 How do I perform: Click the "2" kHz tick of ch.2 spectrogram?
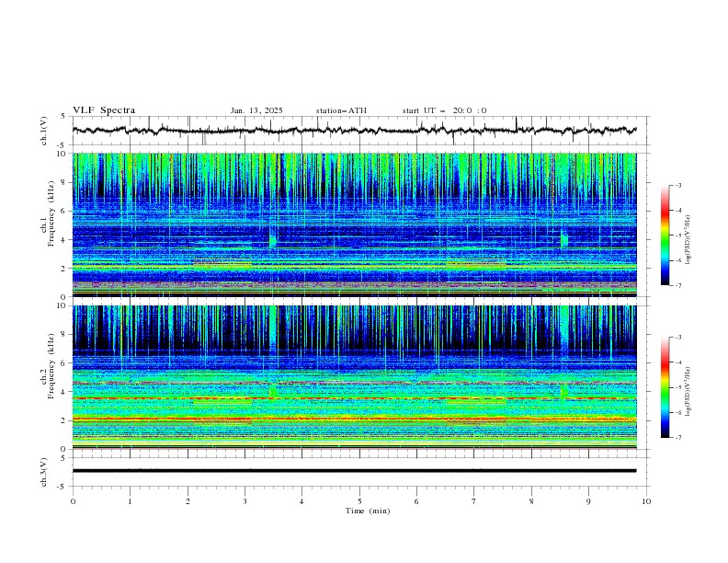point(64,420)
